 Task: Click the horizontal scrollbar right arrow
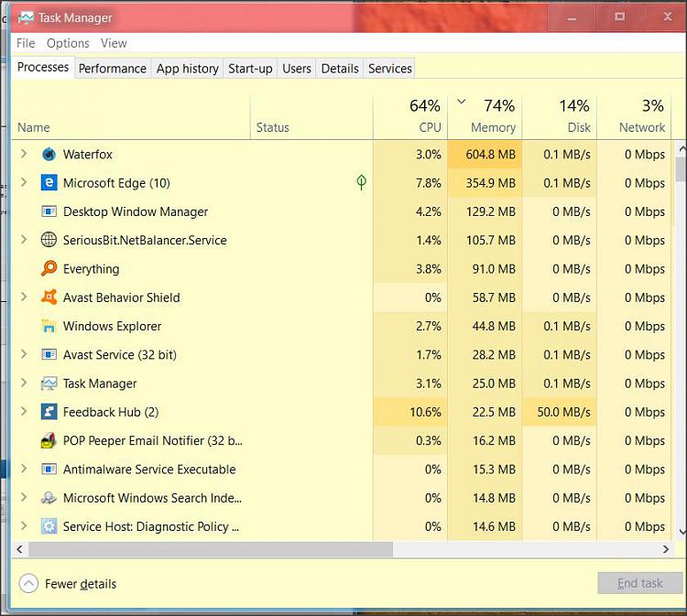pos(666,549)
